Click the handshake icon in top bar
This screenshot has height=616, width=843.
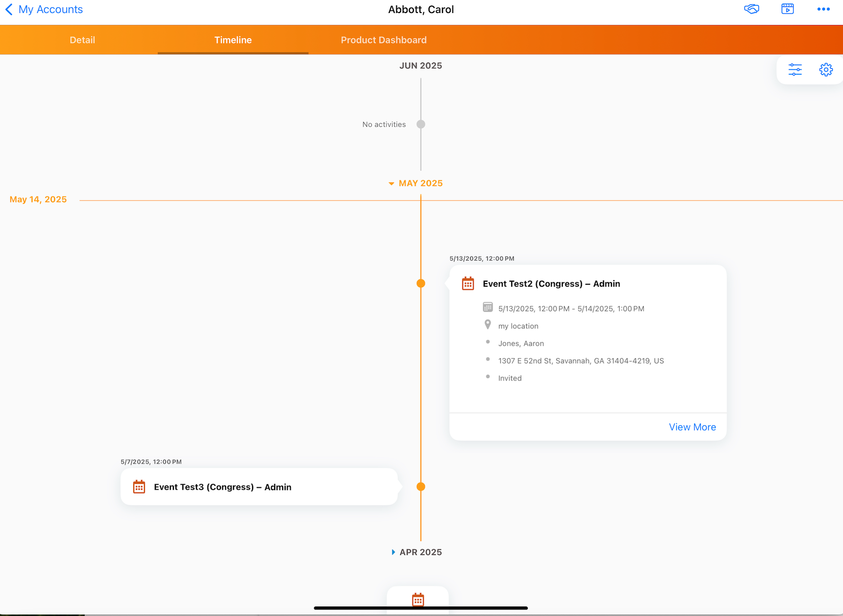pos(751,10)
